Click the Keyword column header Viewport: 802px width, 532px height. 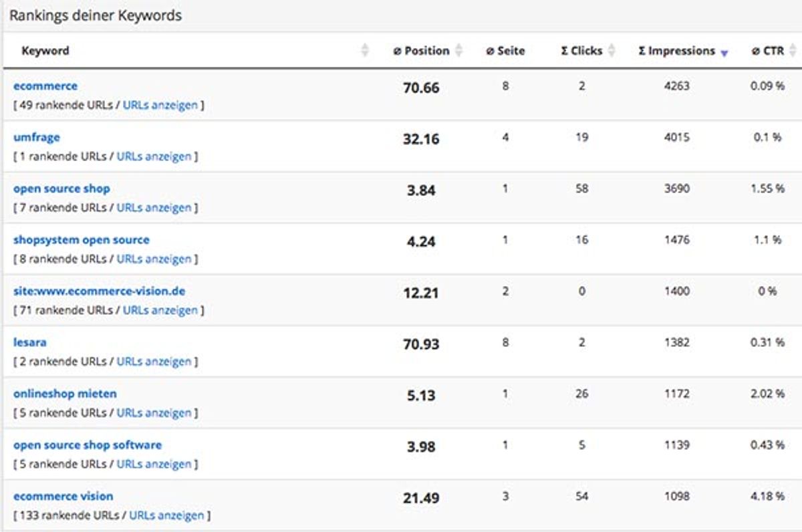tap(45, 51)
